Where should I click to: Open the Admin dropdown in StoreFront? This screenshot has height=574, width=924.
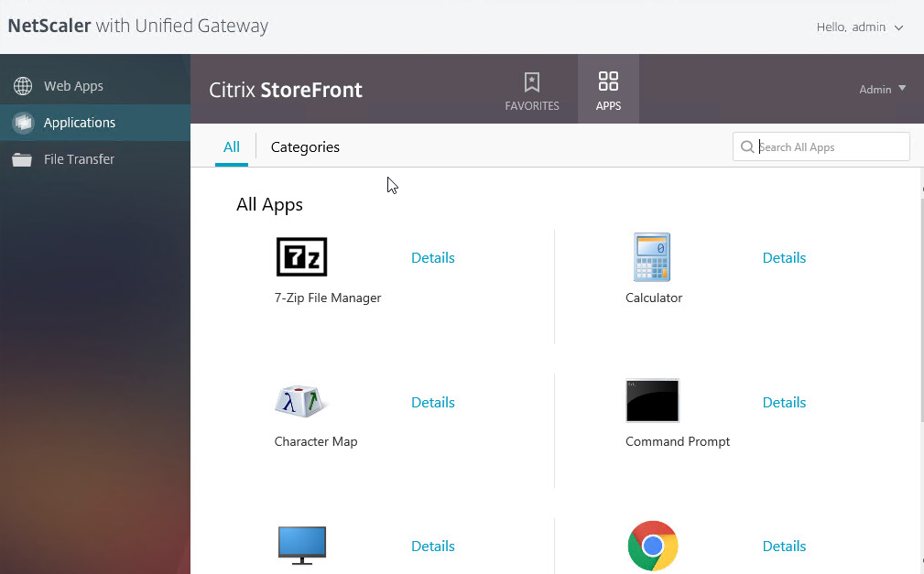[882, 90]
